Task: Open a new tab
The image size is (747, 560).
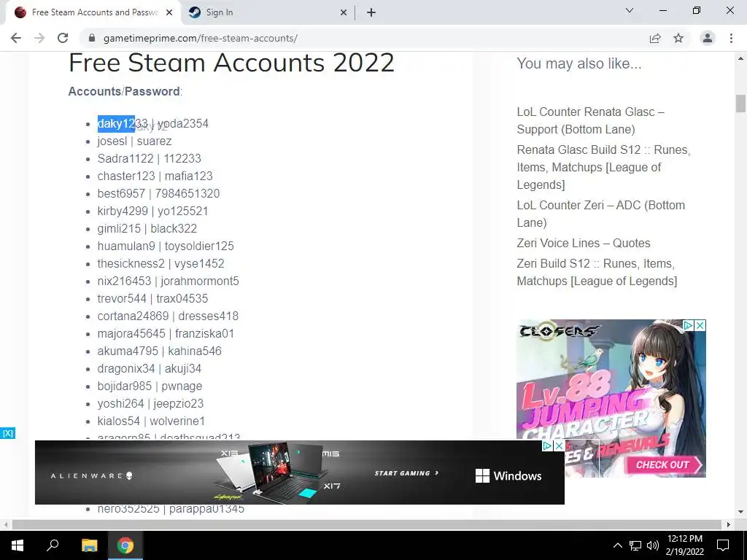Action: tap(371, 12)
